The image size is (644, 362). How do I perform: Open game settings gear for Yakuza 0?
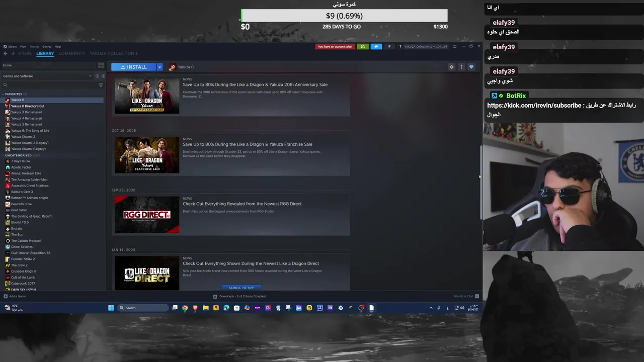[451, 67]
